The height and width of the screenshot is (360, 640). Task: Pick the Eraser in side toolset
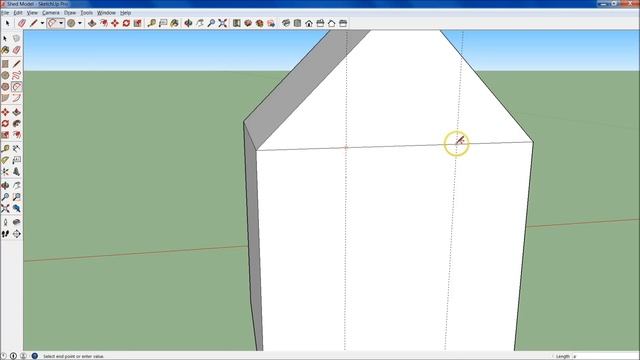click(16, 50)
